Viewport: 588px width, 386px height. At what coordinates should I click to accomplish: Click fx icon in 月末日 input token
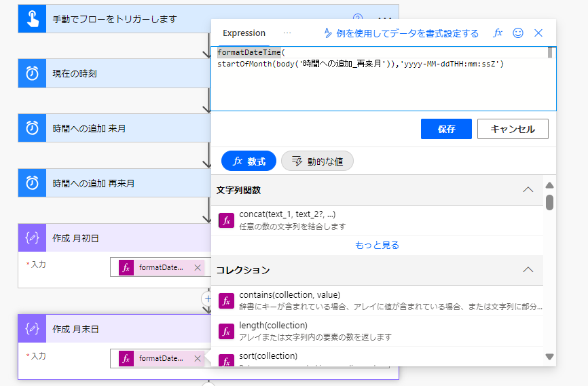[x=126, y=359]
